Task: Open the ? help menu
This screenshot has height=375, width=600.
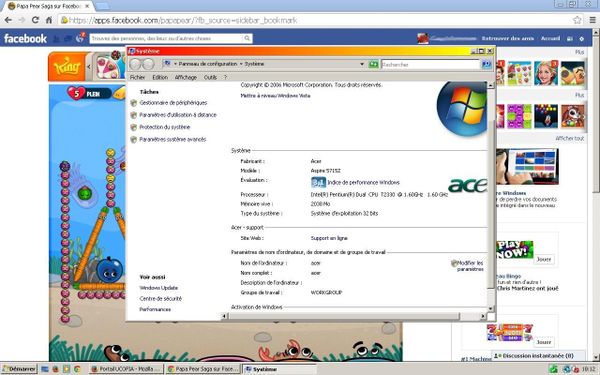Action: 225,77
